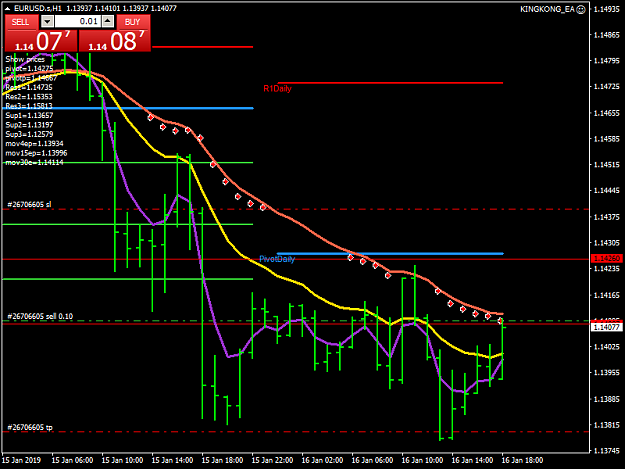Click the #26706605 tp order label

[30, 428]
